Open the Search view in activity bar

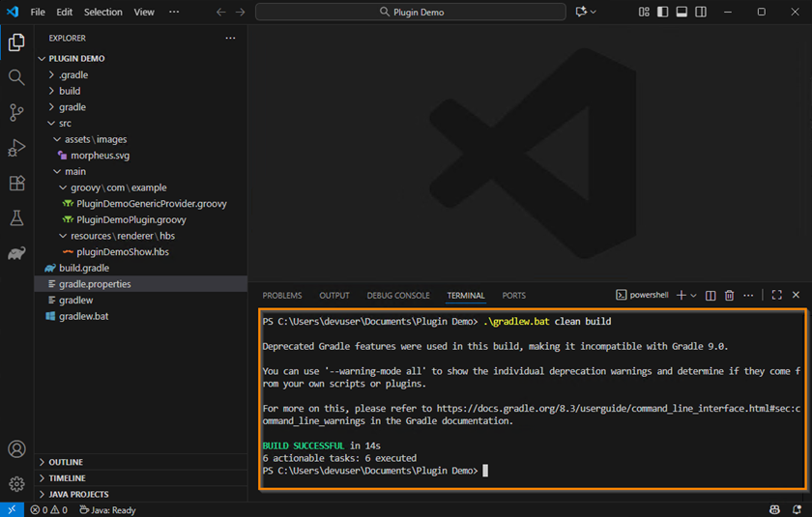tap(16, 77)
